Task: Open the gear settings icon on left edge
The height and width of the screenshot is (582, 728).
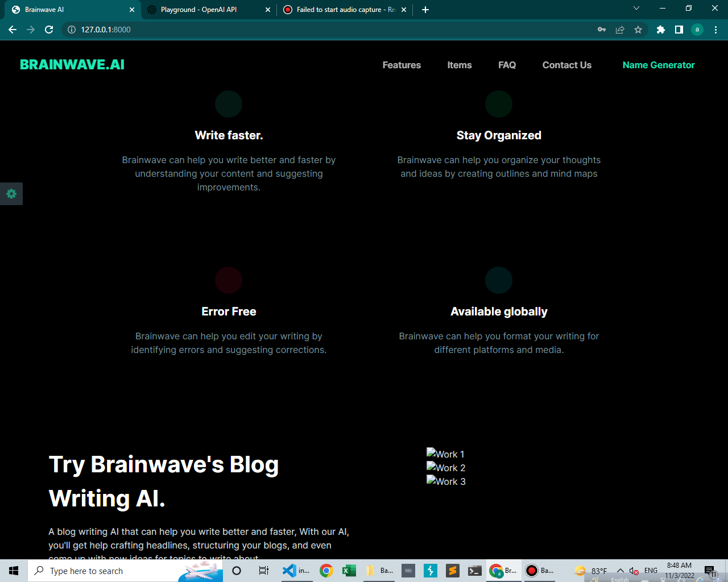Action: 11,194
